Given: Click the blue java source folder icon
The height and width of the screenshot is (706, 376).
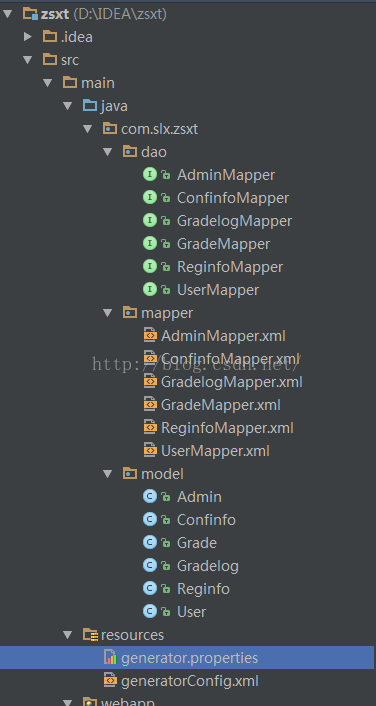Looking at the screenshot, I should 90,106.
